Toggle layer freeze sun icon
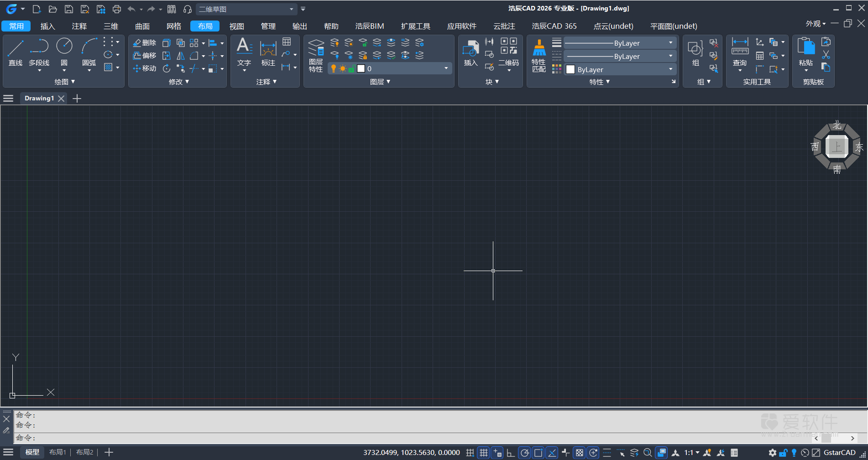Image resolution: width=868 pixels, height=460 pixels. [x=343, y=68]
